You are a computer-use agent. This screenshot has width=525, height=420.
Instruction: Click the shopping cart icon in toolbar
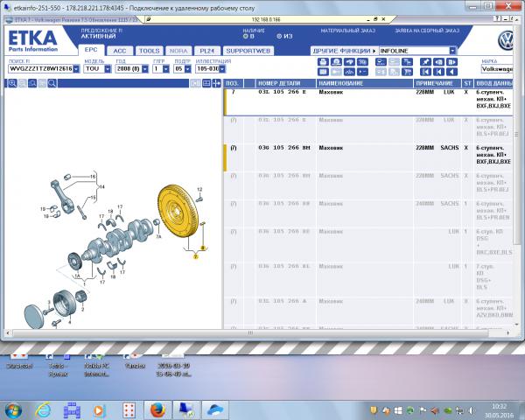coord(407,72)
